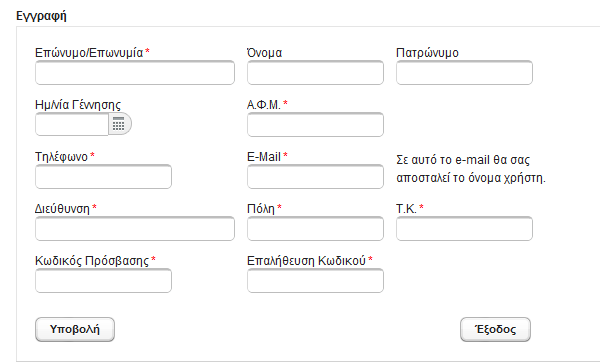The height and width of the screenshot is (362, 600).
Task: Select the Α.Φ.Μ. input box
Action: pos(315,124)
